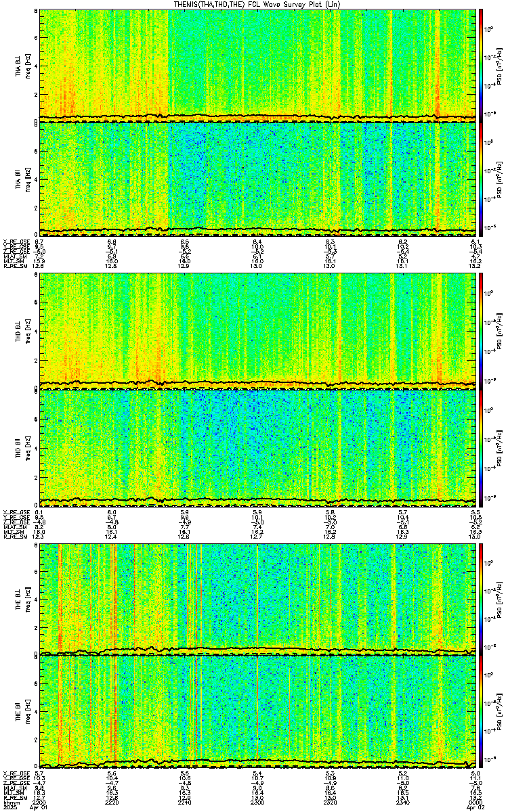Click the PSD [nT²/Hz] label of top color bar
The height and width of the screenshot is (812, 508).
tap(501, 66)
